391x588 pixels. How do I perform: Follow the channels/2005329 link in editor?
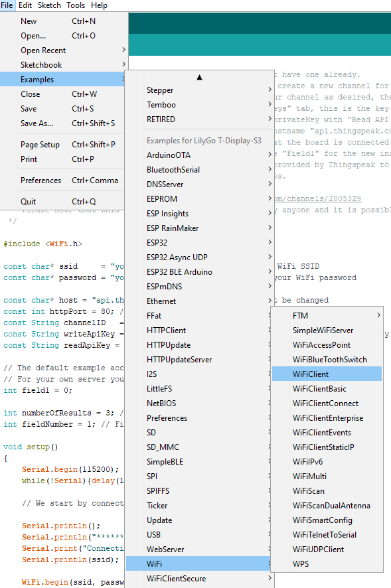pos(318,198)
